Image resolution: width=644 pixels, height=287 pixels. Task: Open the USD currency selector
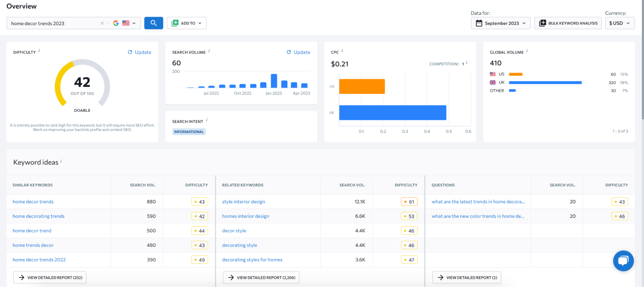(x=620, y=23)
